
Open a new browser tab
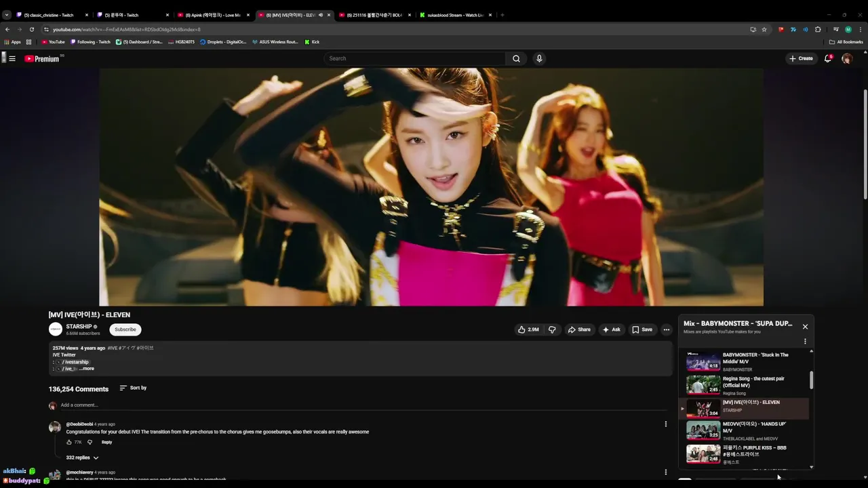(502, 15)
